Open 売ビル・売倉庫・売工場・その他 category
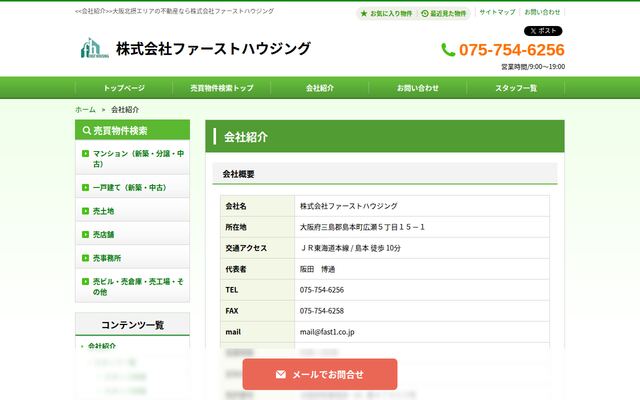 point(132,286)
